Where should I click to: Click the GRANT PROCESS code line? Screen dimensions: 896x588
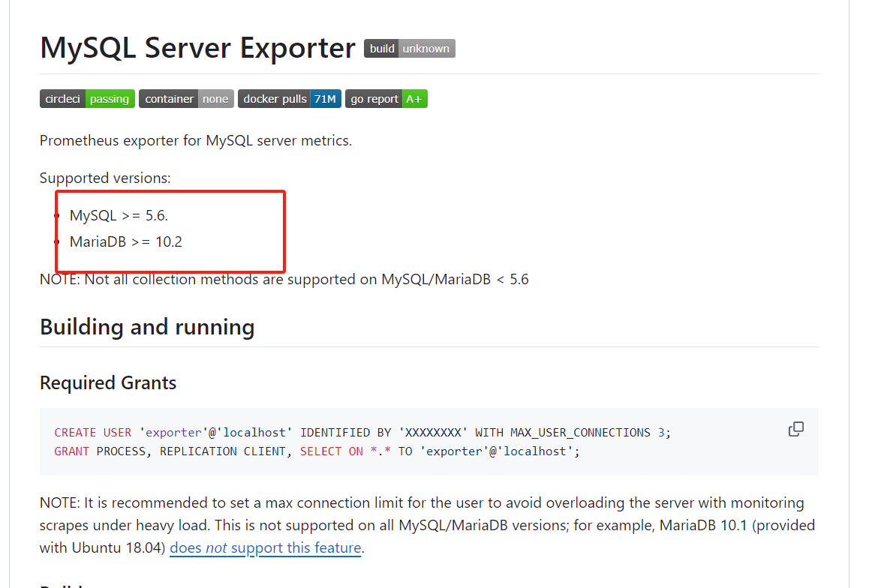[317, 451]
